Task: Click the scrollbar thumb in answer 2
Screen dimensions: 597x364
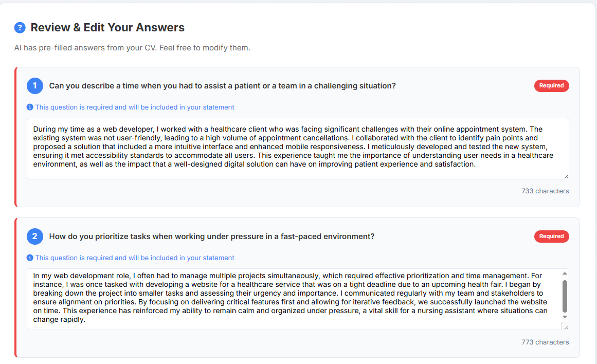Action: 565,296
